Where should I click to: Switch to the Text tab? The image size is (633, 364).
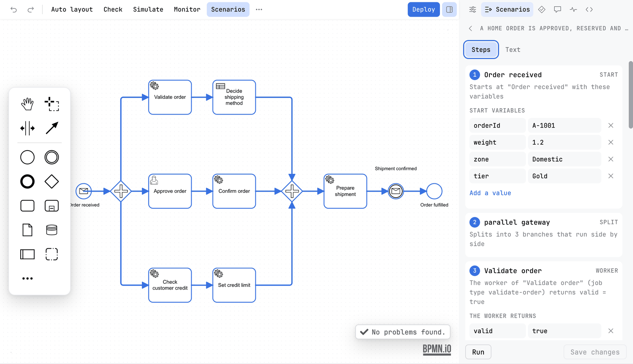(x=513, y=50)
